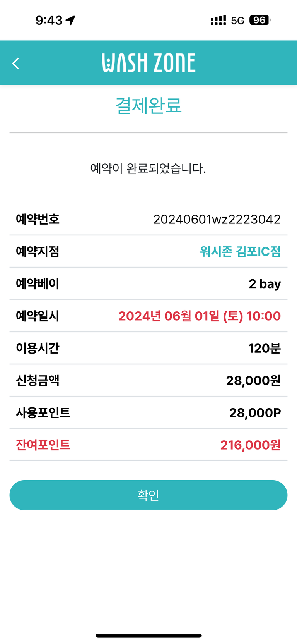Tap the reservation number 20240601wz2223042
Screen dimensions: 297x644
point(217,219)
